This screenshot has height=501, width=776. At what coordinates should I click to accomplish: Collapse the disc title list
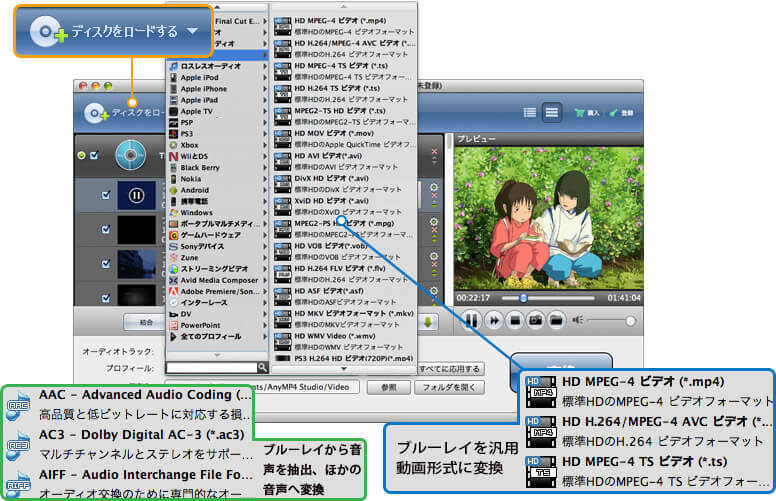point(82,155)
